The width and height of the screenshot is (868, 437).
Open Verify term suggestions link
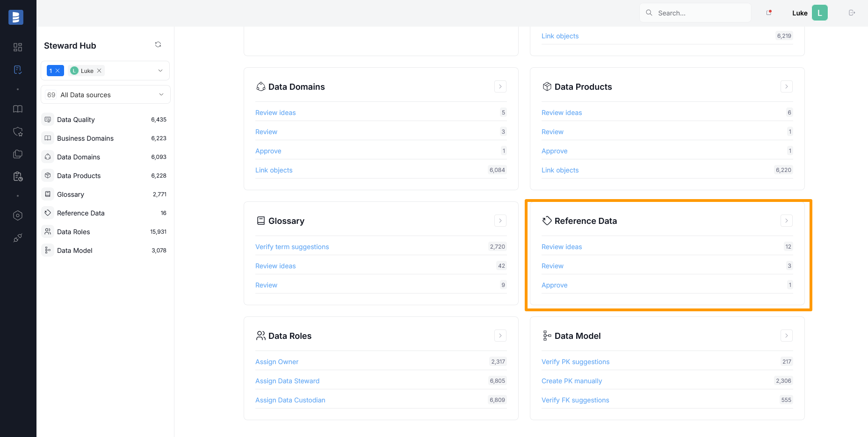coord(292,247)
